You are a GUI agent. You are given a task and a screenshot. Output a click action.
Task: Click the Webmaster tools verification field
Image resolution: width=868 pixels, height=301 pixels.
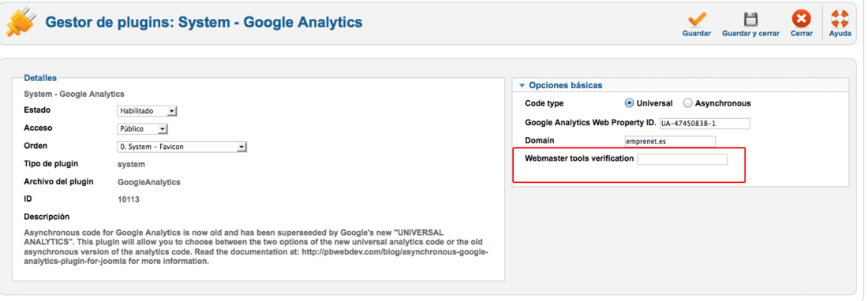click(683, 159)
